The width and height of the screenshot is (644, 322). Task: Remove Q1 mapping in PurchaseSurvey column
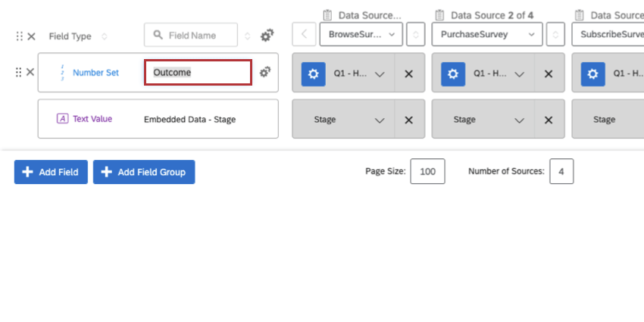click(x=549, y=73)
